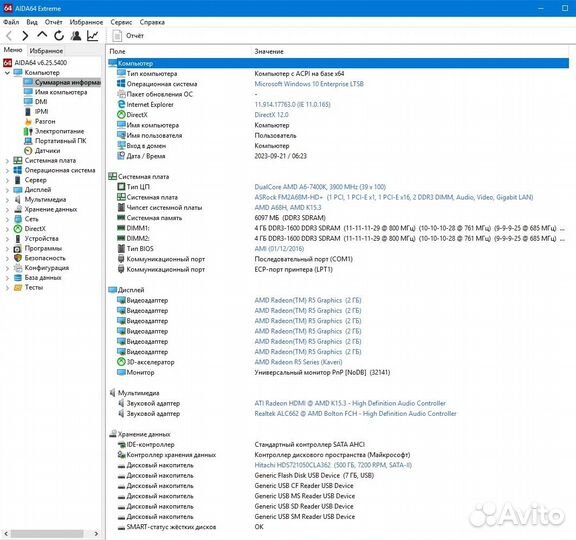Open the user profile toolbar icon
576x540 pixels.
pyautogui.click(x=76, y=36)
